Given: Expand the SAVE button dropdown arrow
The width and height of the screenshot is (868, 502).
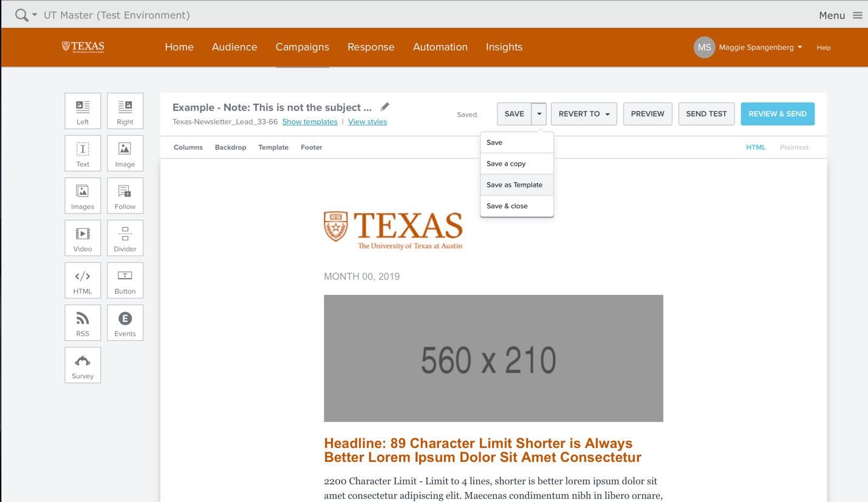Looking at the screenshot, I should (539, 114).
